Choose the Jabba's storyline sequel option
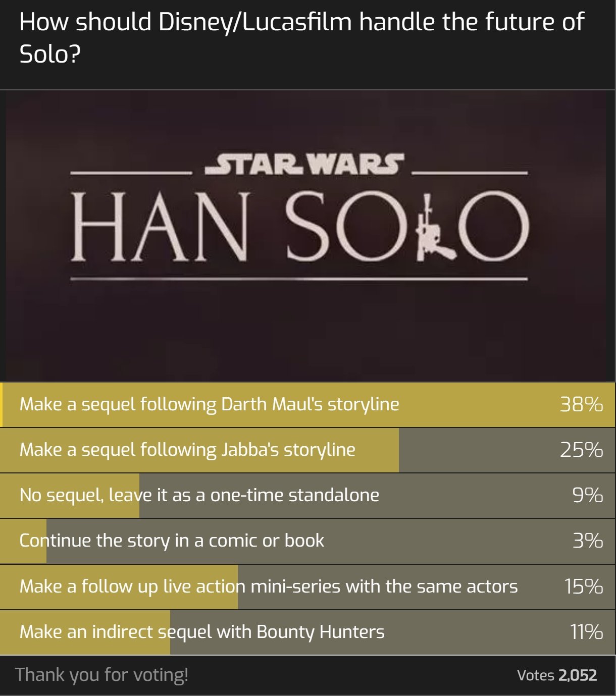The width and height of the screenshot is (616, 696). click(x=308, y=450)
